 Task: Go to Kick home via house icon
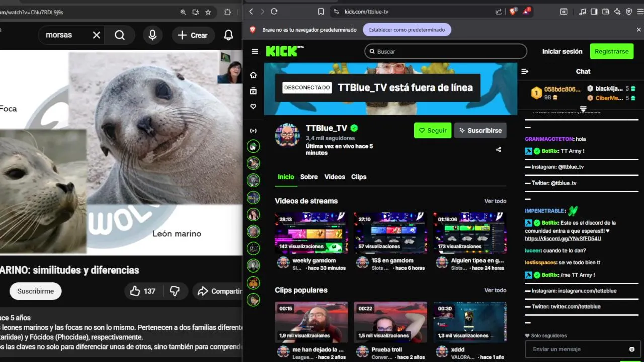[253, 75]
